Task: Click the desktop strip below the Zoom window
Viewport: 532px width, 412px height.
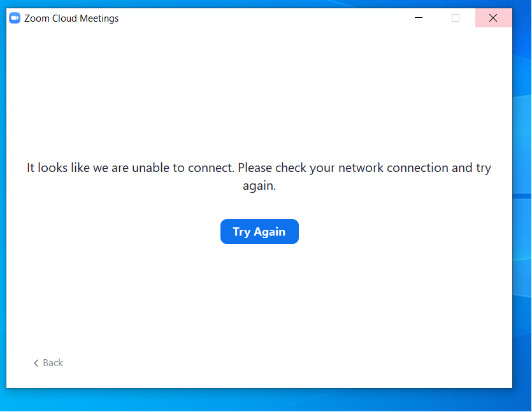Action: tap(255, 400)
